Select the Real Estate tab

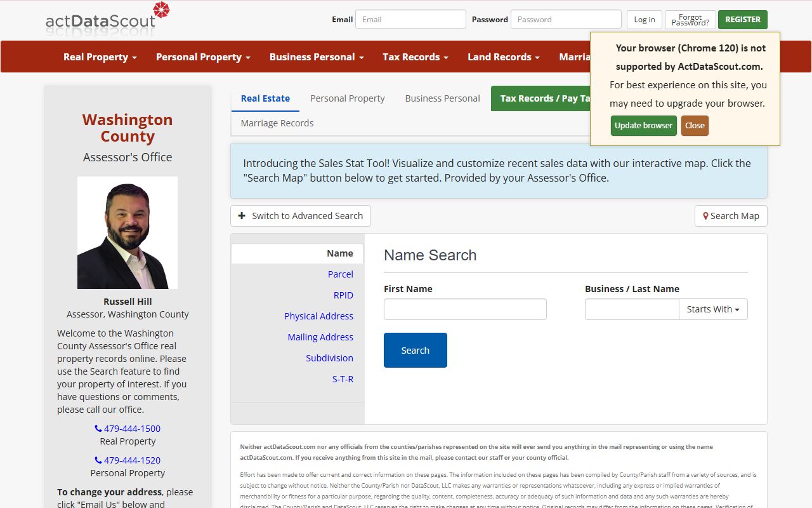265,98
